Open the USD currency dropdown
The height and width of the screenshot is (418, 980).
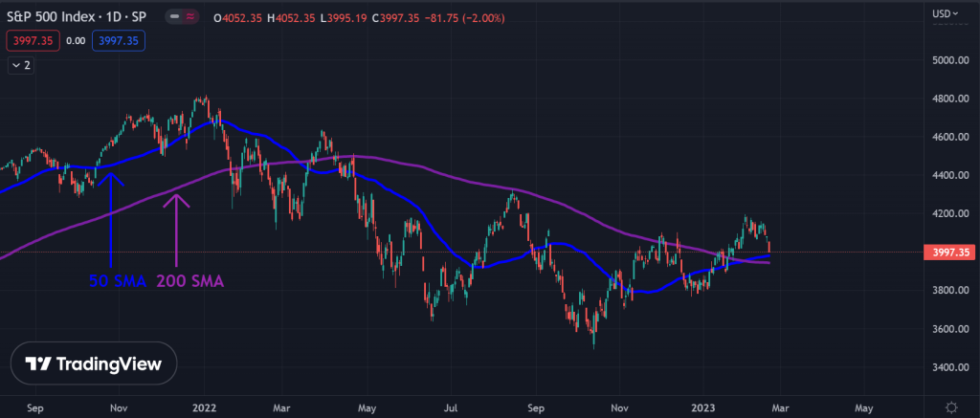(945, 13)
